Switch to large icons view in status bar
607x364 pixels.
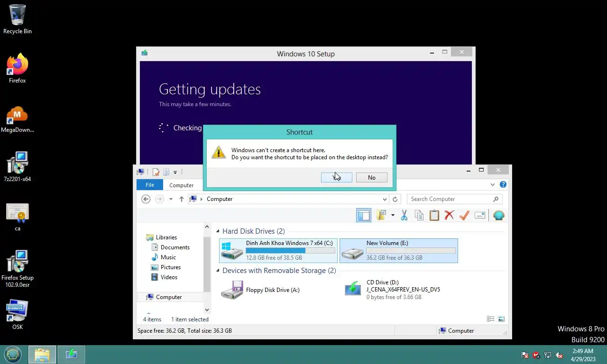[x=501, y=319]
